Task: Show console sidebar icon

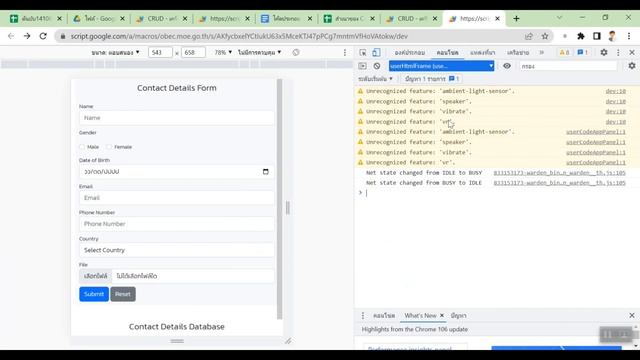Action: 362,66
